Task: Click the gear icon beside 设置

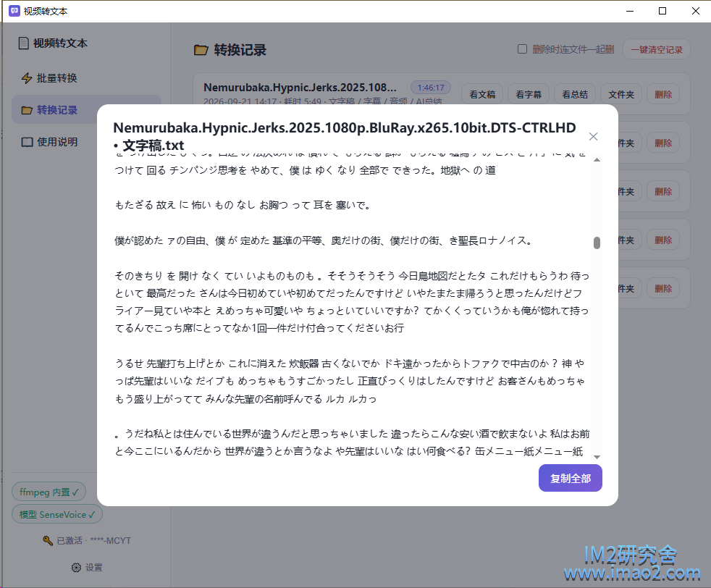Action: point(76,568)
